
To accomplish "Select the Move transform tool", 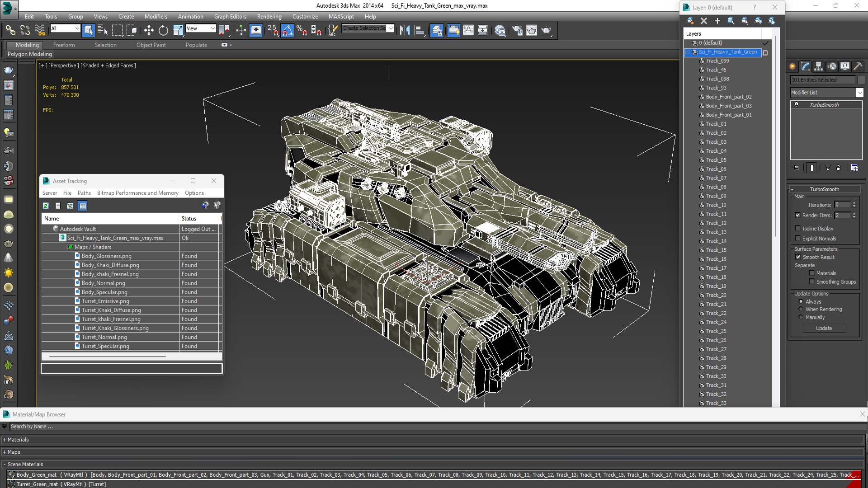I will pos(149,30).
